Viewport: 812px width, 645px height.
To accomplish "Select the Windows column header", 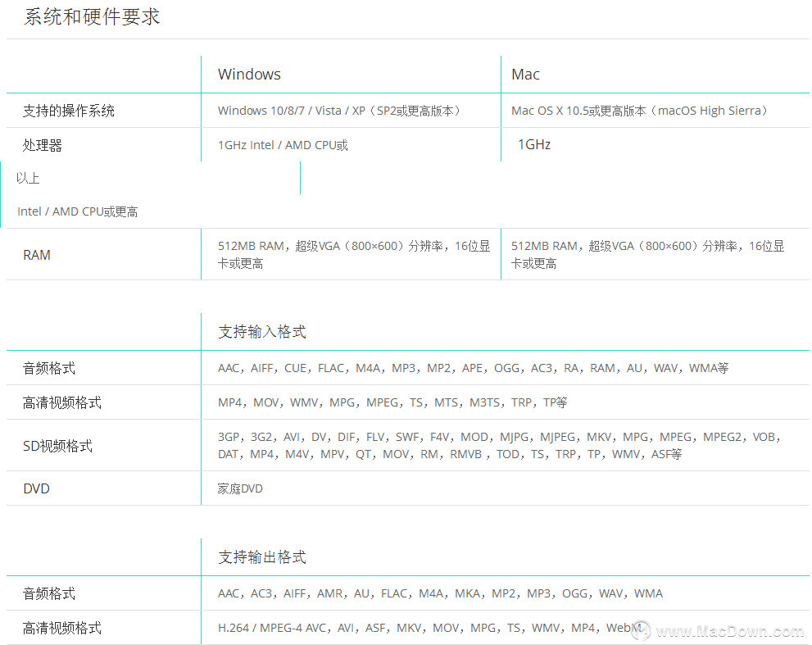I will [x=249, y=74].
